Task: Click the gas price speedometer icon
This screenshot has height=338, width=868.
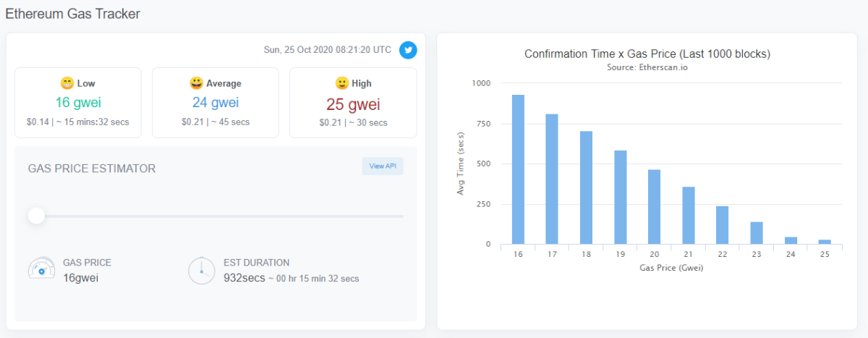Action: point(41,269)
